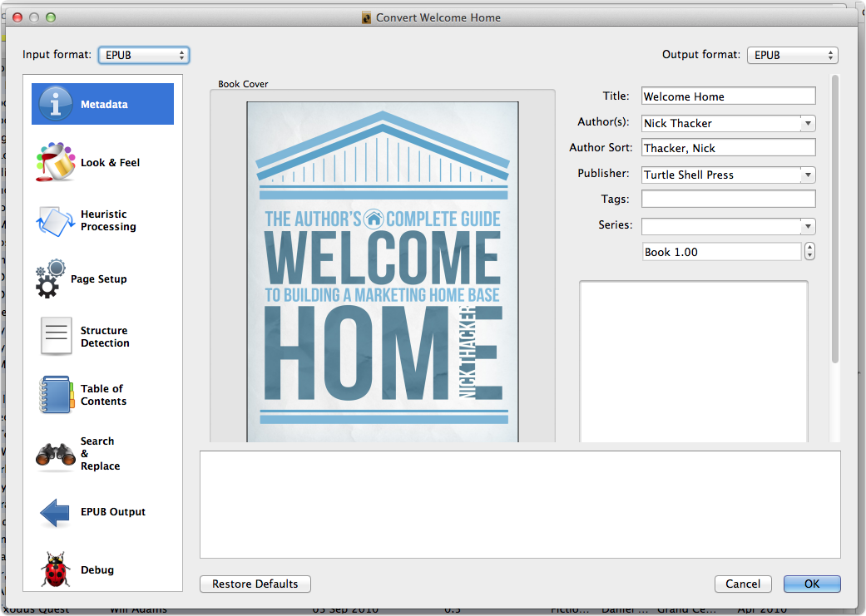Click the Title input field
Viewport: 866px width, 616px height.
click(x=729, y=96)
